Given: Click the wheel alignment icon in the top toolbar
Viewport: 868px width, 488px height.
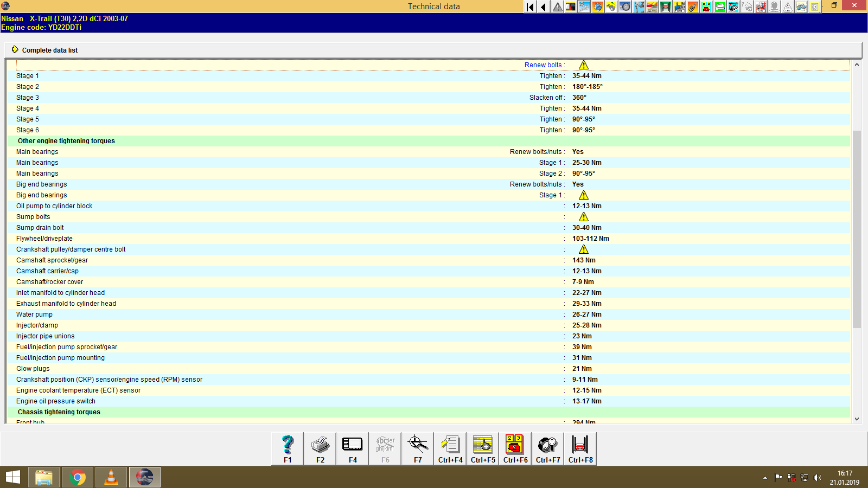Looking at the screenshot, I should (x=625, y=7).
